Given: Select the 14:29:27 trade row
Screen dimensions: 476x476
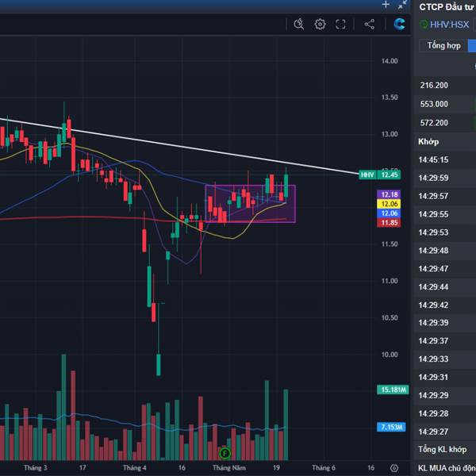Looking at the screenshot, I should 445,432.
